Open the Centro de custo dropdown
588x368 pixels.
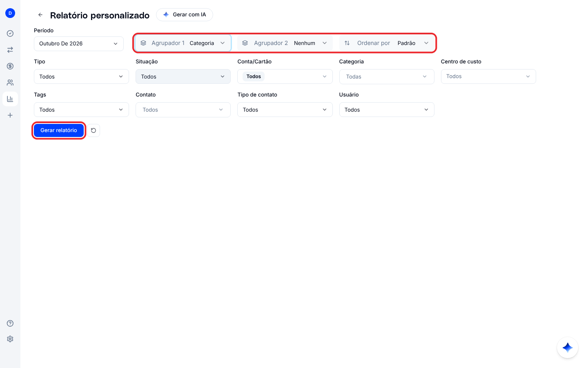click(488, 76)
